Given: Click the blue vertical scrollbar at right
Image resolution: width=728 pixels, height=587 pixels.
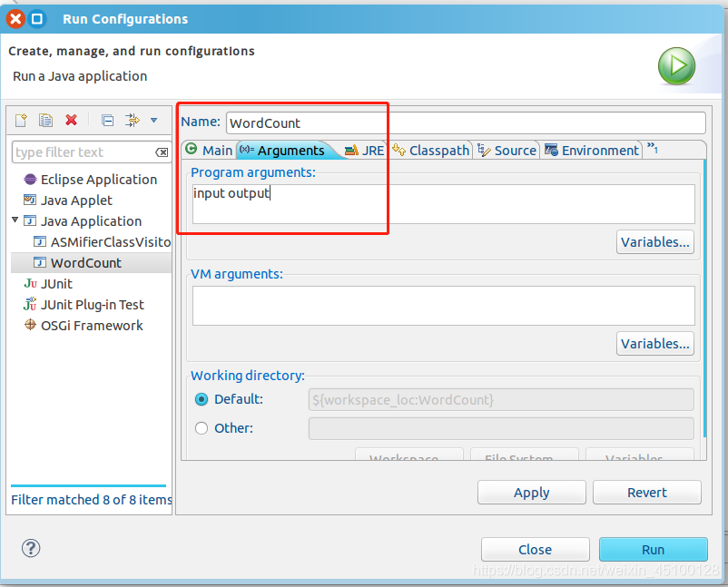Looking at the screenshot, I should coord(704,298).
